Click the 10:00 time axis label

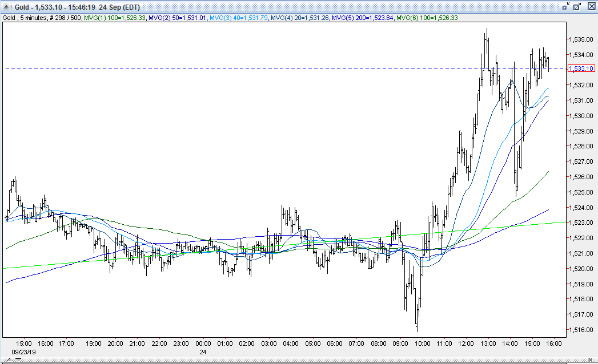tap(422, 343)
